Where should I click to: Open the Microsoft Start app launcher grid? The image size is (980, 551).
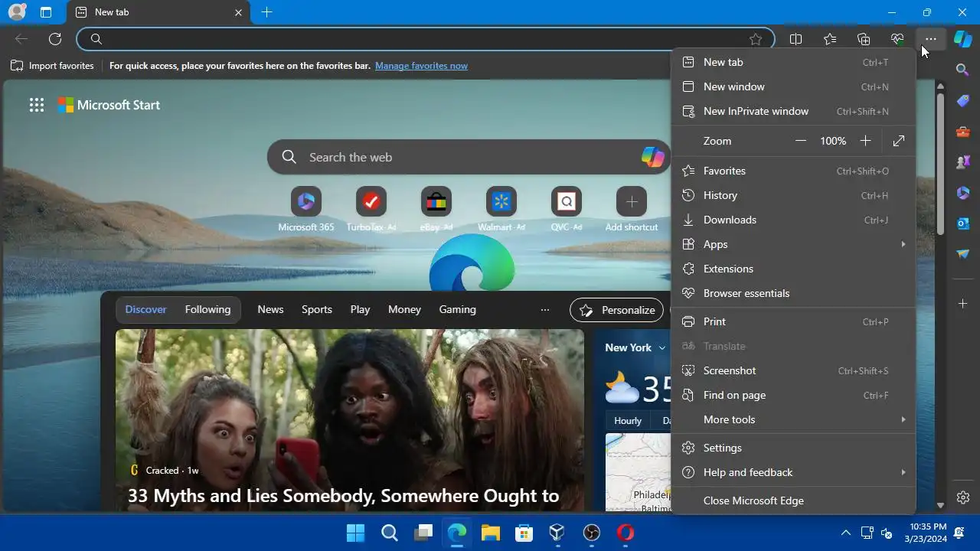point(37,105)
